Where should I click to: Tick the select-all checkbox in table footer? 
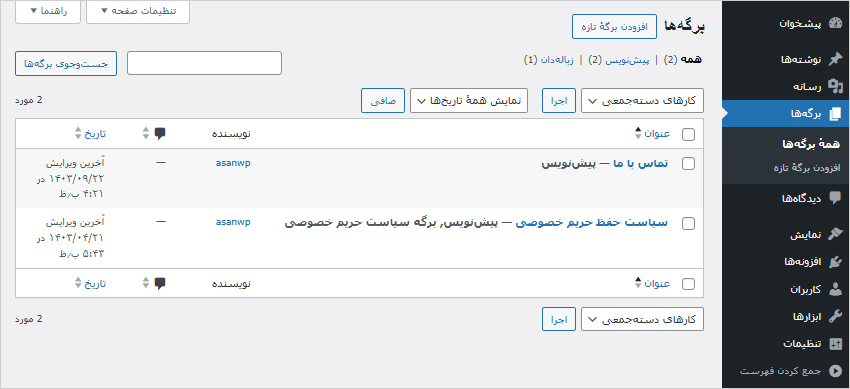pyautogui.click(x=688, y=284)
